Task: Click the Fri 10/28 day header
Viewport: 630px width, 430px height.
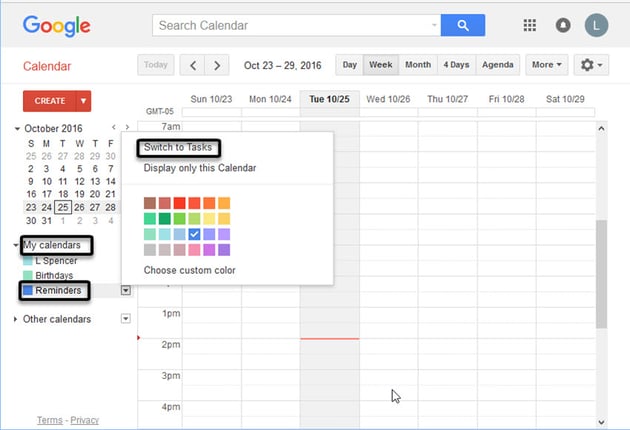Action: 506,99
